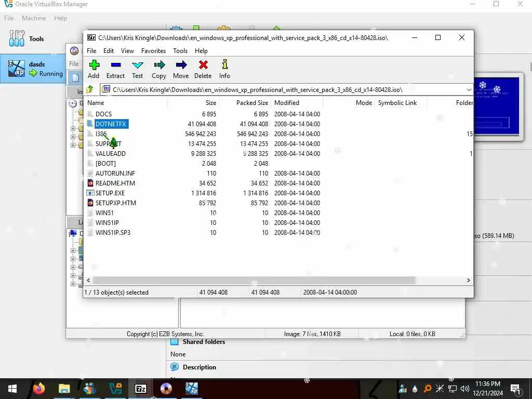Click the README.HTM file icon
532x399 pixels.
tap(90, 183)
